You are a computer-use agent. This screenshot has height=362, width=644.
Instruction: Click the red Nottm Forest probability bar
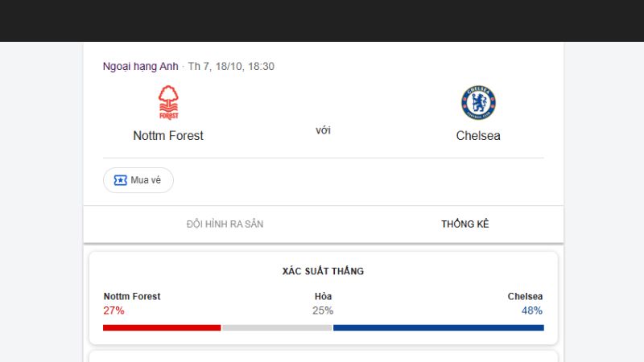pos(161,327)
